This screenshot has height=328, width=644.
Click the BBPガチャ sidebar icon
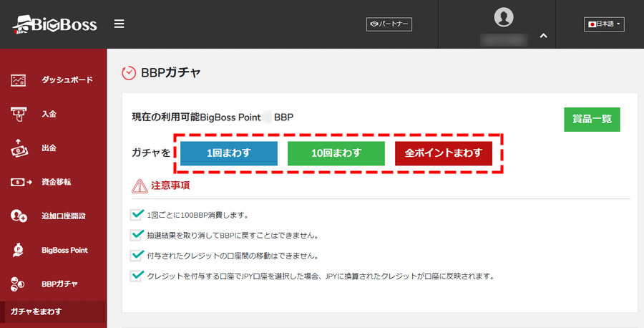click(x=18, y=284)
